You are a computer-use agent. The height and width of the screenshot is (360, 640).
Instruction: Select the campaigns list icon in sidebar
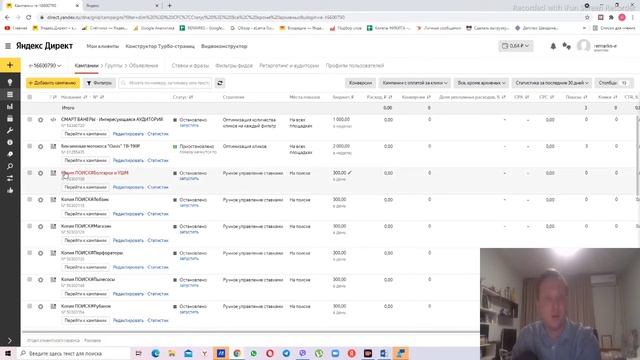(x=10, y=94)
